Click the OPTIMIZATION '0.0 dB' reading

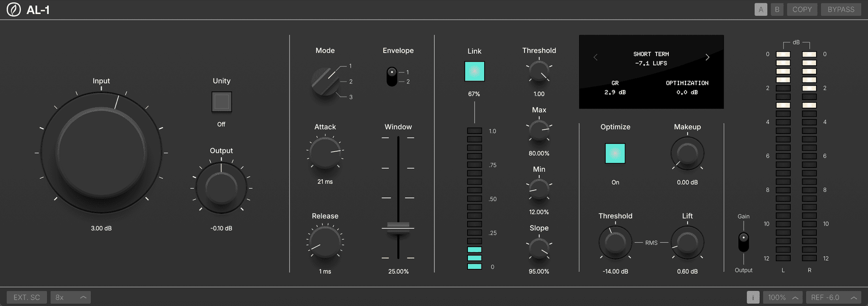click(x=687, y=92)
